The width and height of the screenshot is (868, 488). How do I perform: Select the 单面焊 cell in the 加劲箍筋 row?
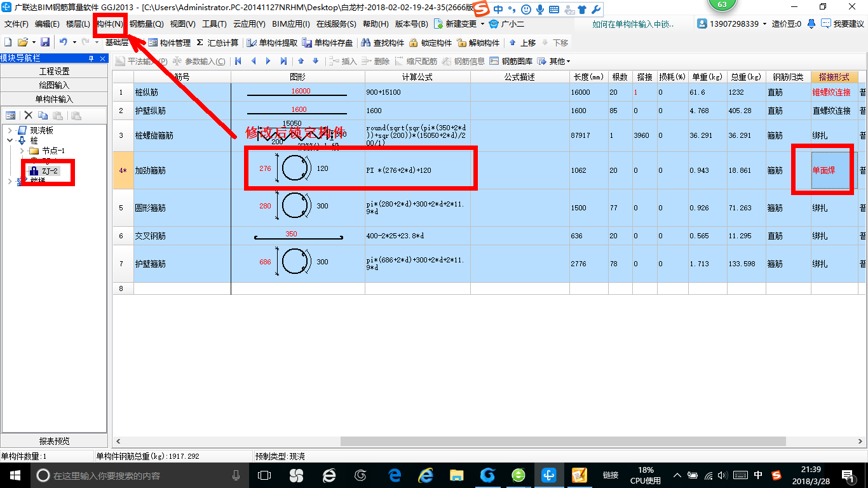click(x=834, y=170)
